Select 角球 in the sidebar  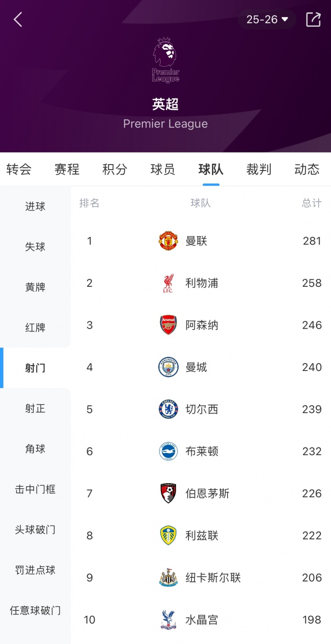35,449
